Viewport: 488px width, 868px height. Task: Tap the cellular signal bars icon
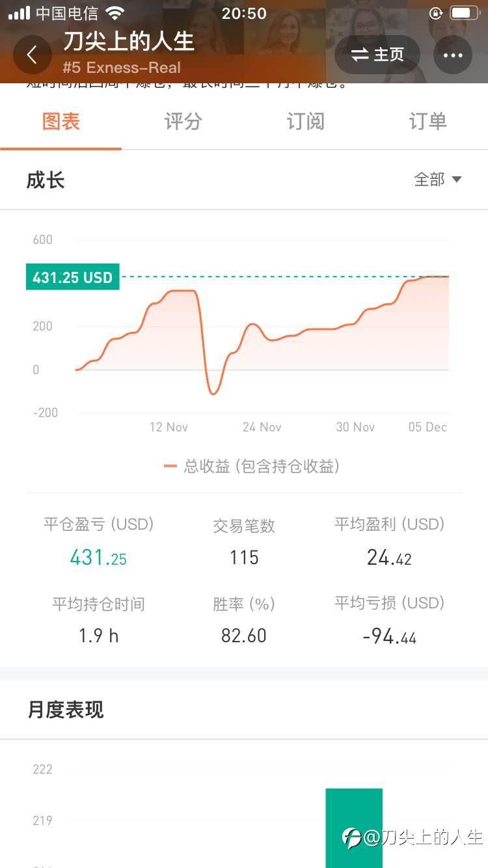19,13
